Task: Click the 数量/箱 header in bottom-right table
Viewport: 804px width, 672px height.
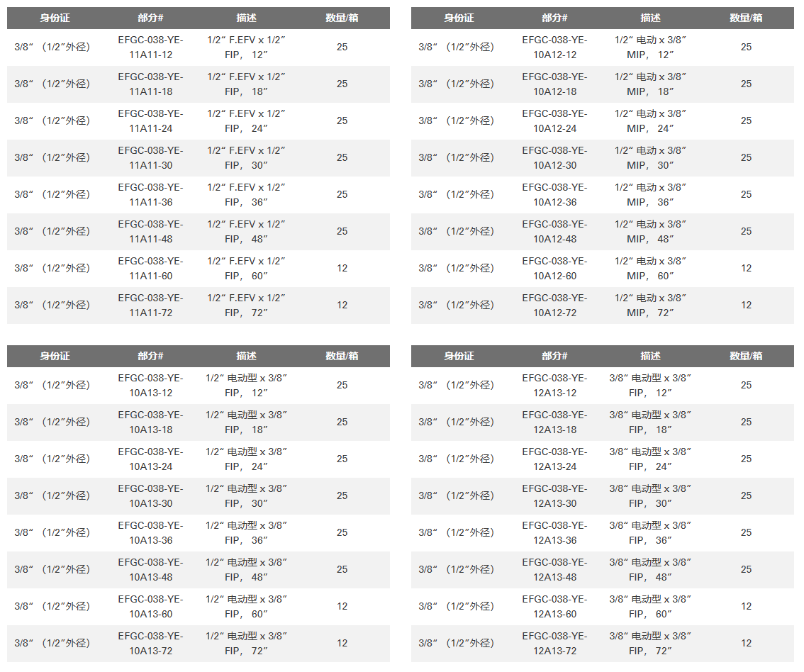Action: click(746, 356)
